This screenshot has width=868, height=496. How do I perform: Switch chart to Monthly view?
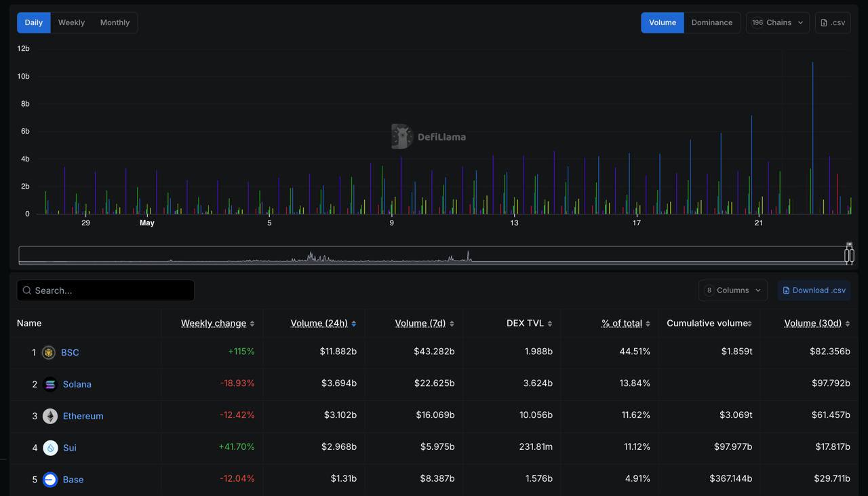coord(115,22)
